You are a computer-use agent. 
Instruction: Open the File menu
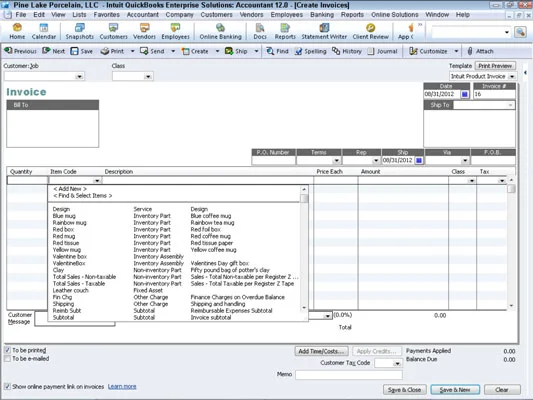coord(21,15)
